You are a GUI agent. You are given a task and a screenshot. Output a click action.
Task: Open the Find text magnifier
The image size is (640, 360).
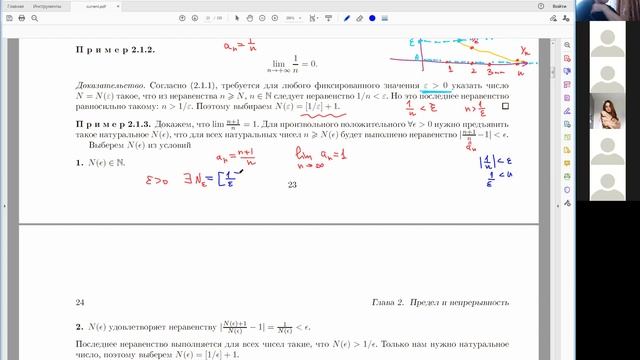(35, 18)
